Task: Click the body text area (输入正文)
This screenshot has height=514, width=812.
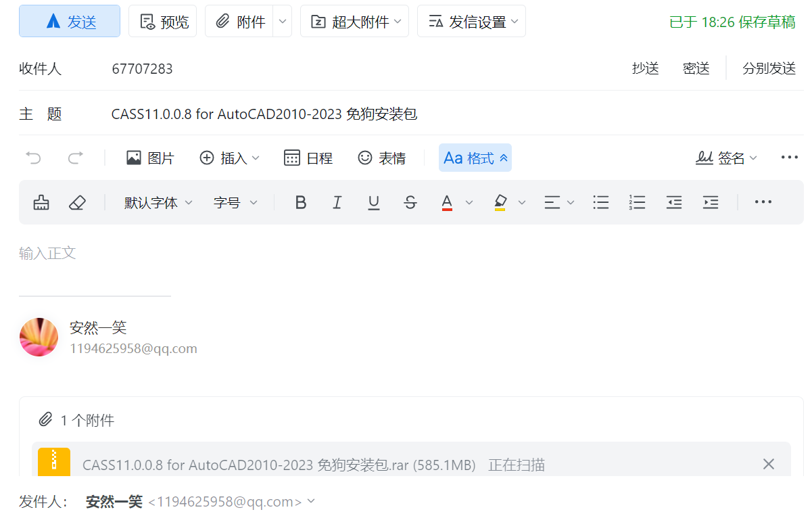Action: 47,254
